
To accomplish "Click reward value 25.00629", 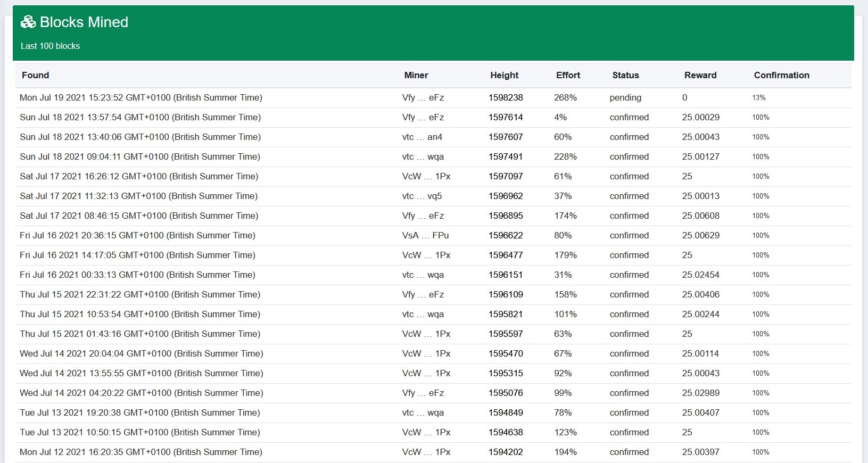I will point(700,235).
